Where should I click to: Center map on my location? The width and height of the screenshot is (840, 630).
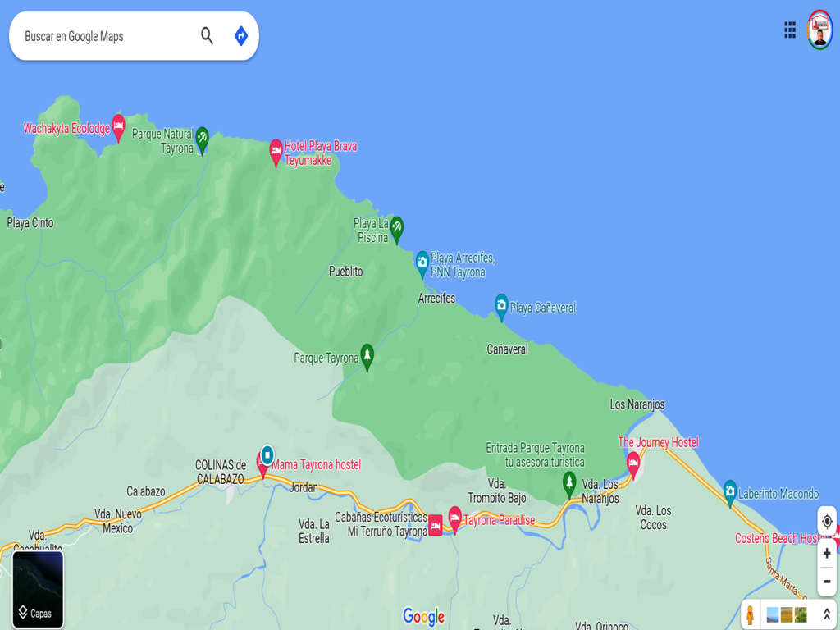coord(827,522)
